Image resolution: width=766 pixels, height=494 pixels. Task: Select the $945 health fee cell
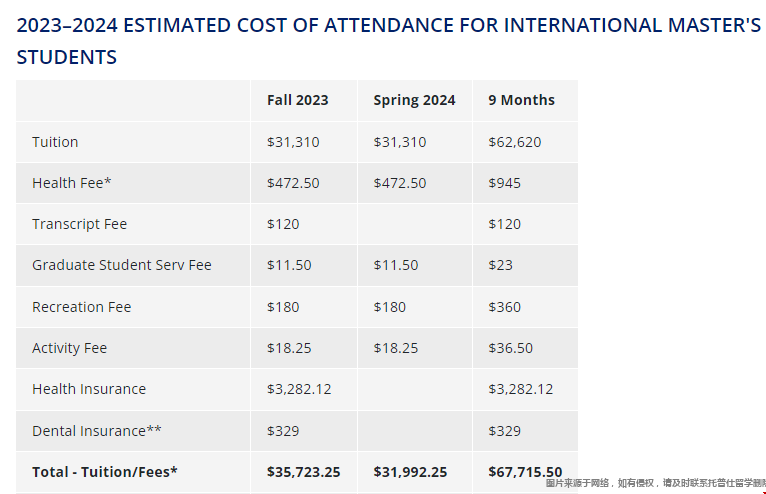pos(504,183)
